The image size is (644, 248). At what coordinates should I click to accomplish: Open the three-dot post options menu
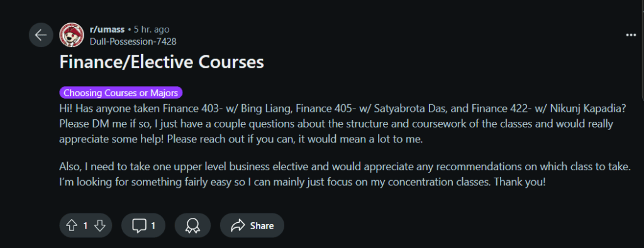point(631,35)
